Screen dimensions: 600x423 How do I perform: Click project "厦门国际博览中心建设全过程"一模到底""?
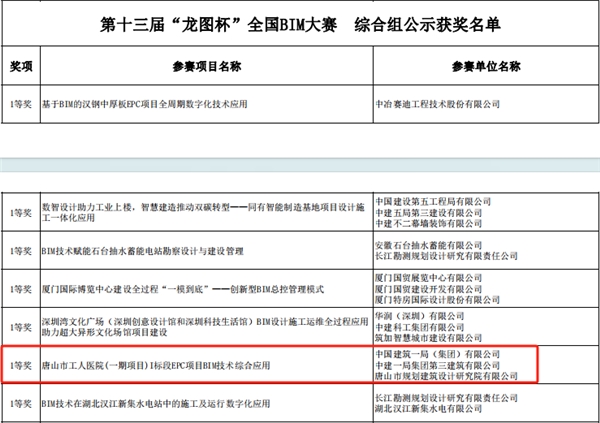click(x=127, y=289)
